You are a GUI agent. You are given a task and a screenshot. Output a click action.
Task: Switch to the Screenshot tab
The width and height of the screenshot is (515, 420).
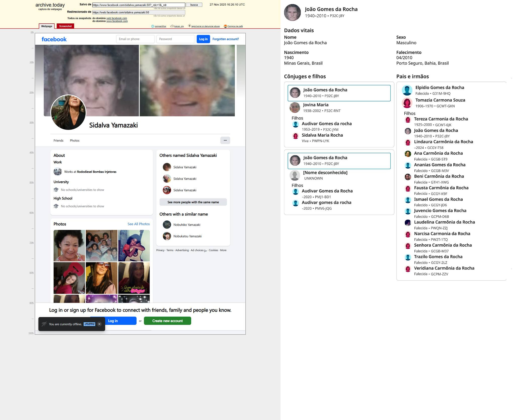(65, 26)
